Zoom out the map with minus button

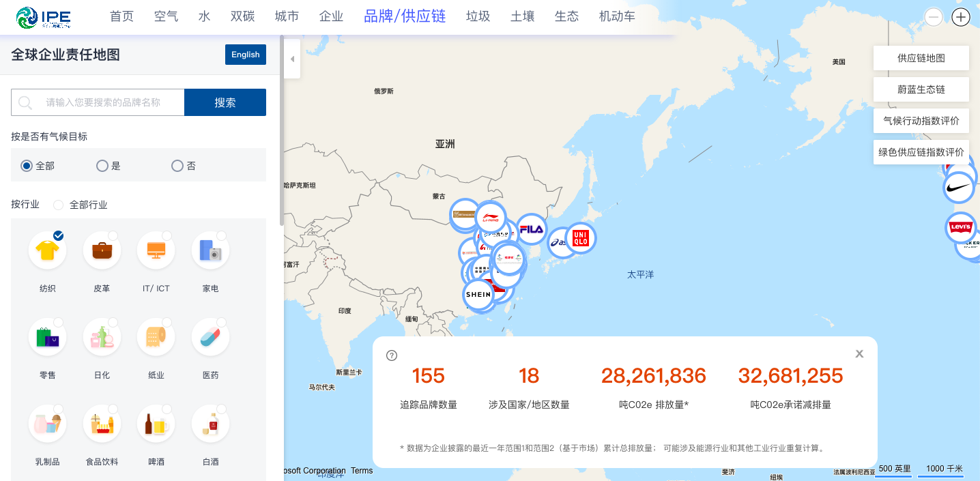click(x=934, y=17)
